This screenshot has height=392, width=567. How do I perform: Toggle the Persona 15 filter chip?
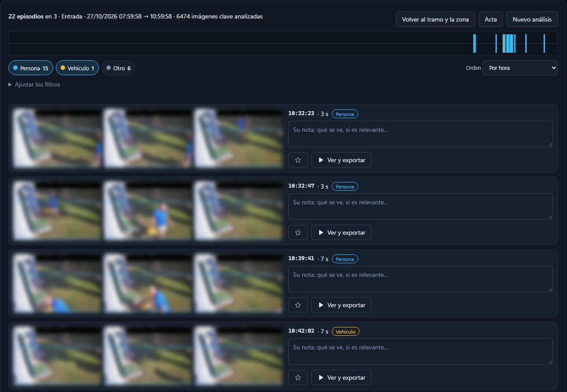point(31,68)
